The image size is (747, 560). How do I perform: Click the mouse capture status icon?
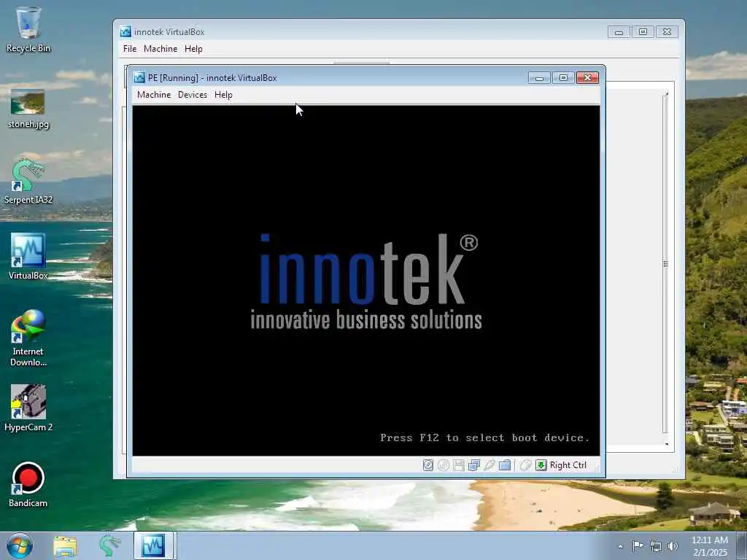(x=525, y=465)
